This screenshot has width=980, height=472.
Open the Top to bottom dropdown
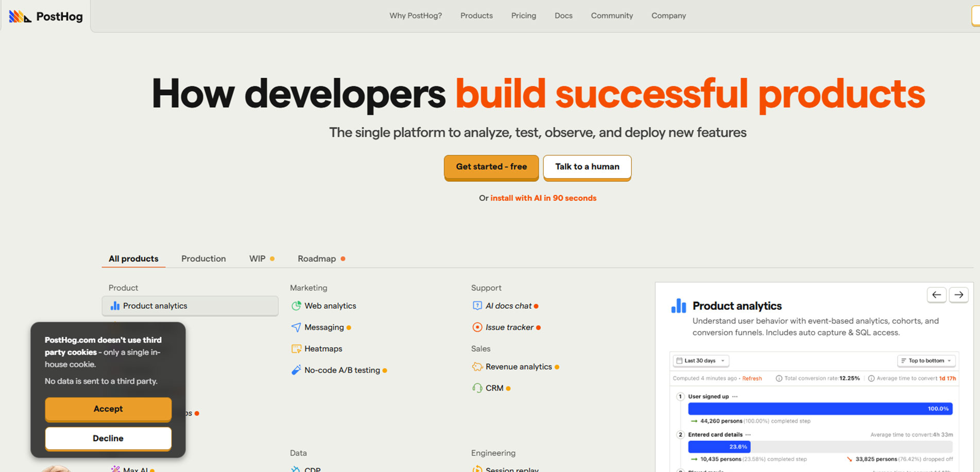[926, 361]
